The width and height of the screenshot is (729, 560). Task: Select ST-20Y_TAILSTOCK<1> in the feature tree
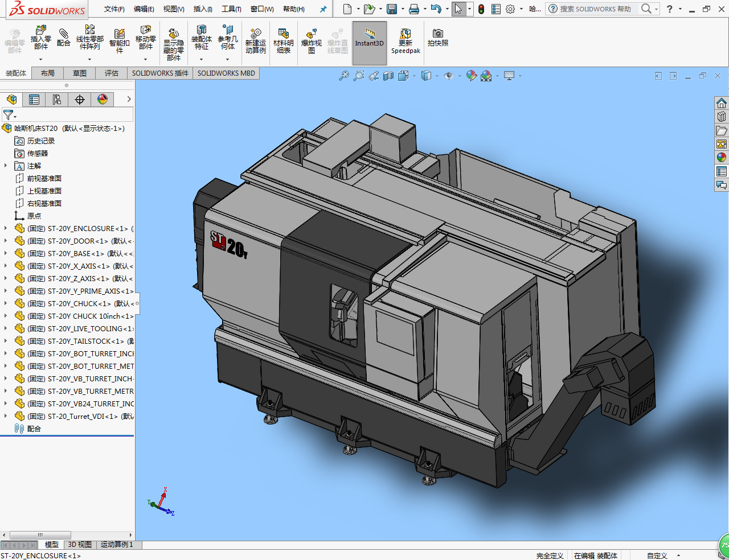(85, 341)
